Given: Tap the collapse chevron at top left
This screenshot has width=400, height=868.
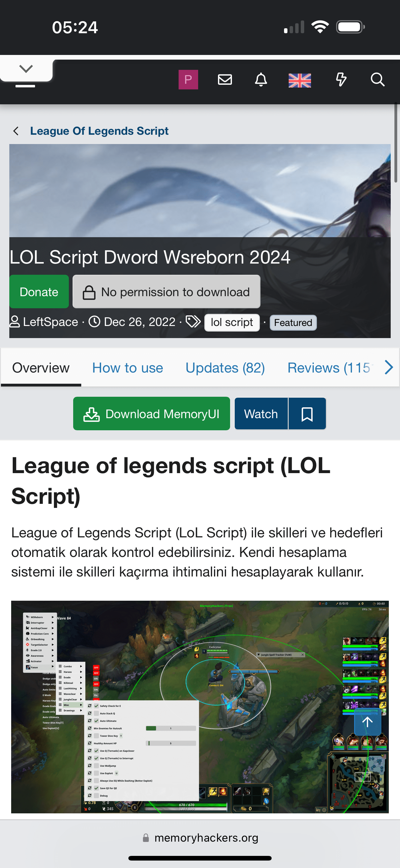Looking at the screenshot, I should [26, 68].
